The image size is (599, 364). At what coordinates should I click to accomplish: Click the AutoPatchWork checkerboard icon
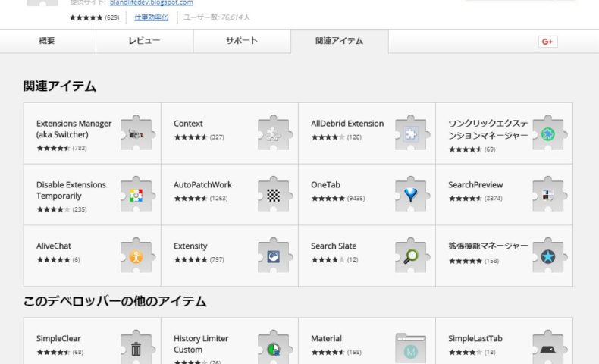click(274, 194)
